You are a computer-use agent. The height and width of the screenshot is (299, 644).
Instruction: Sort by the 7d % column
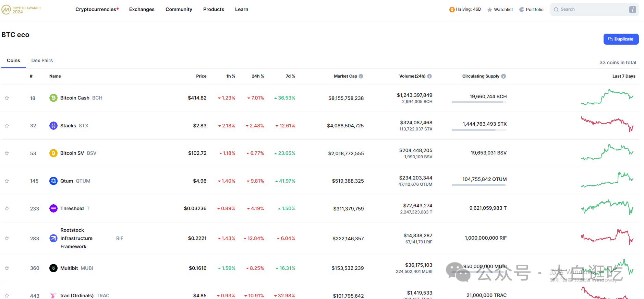point(290,76)
